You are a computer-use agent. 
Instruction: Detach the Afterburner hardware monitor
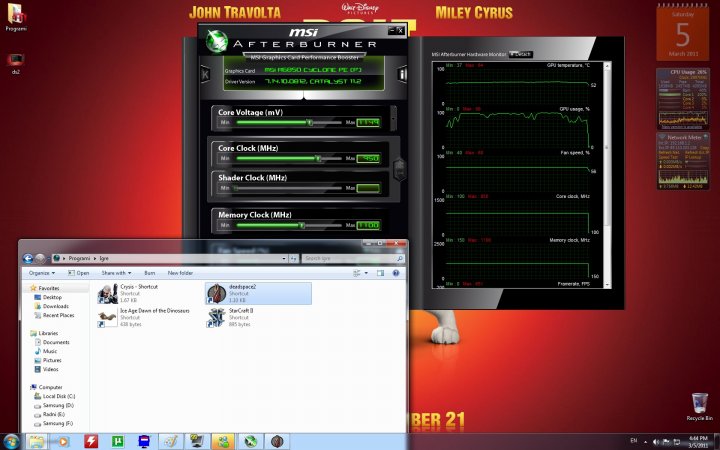click(521, 54)
